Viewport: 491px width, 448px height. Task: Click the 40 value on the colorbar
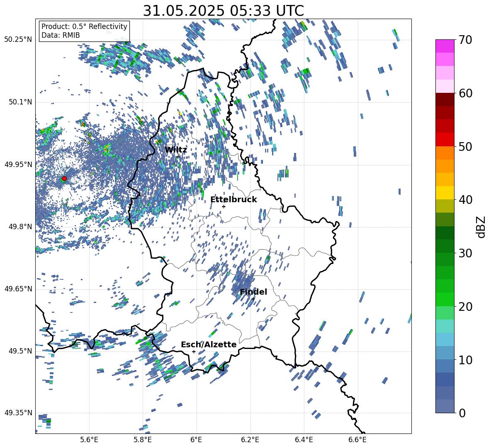[465, 200]
